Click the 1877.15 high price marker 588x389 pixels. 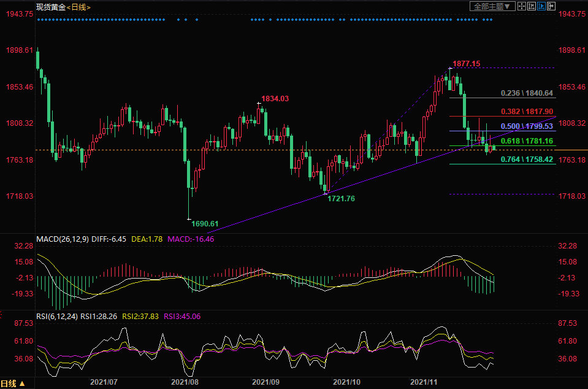pos(466,63)
